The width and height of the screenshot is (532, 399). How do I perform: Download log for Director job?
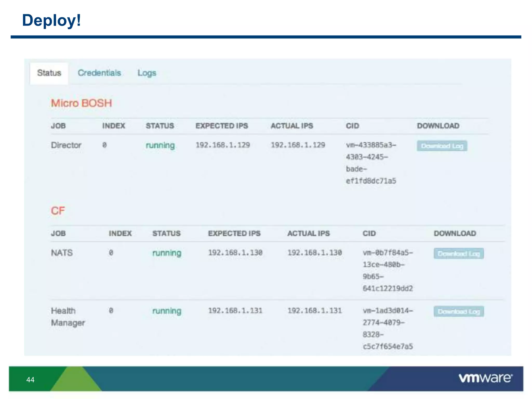[x=442, y=146]
